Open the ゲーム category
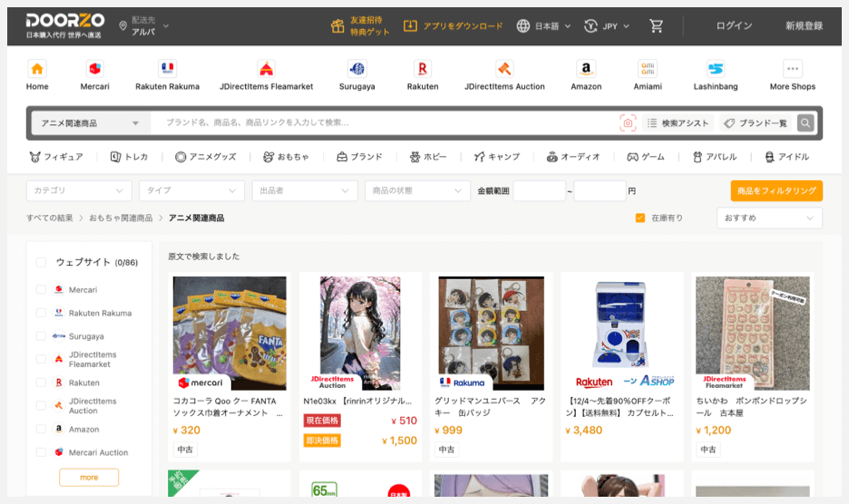This screenshot has width=849, height=504. [x=646, y=157]
